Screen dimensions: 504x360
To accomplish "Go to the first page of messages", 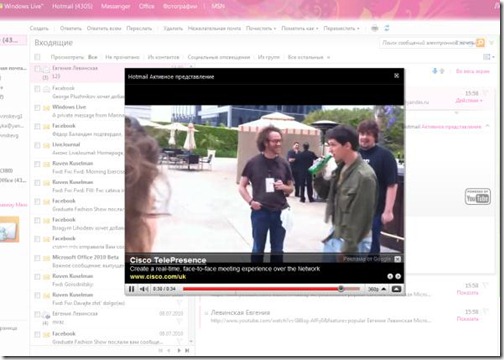I will [161, 350].
